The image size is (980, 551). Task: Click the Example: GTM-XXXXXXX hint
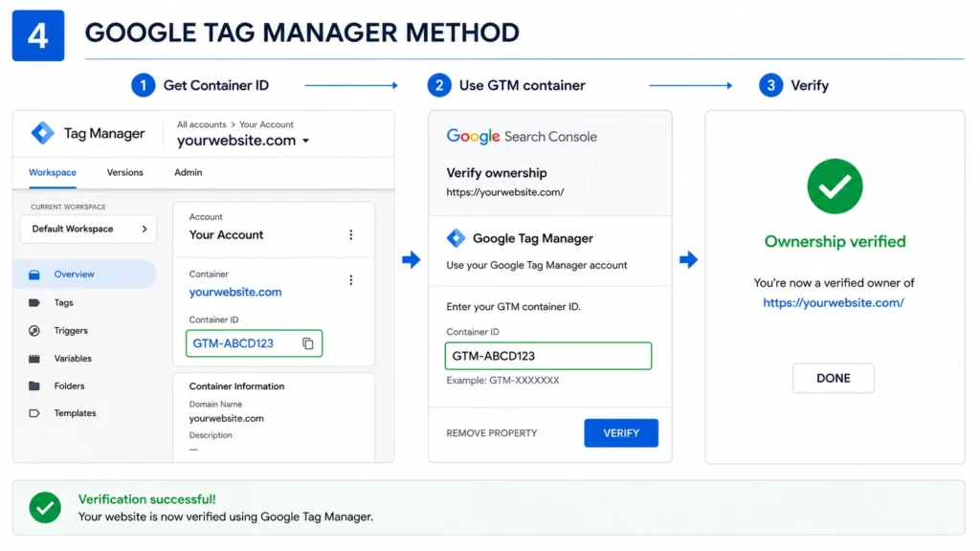pyautogui.click(x=502, y=381)
